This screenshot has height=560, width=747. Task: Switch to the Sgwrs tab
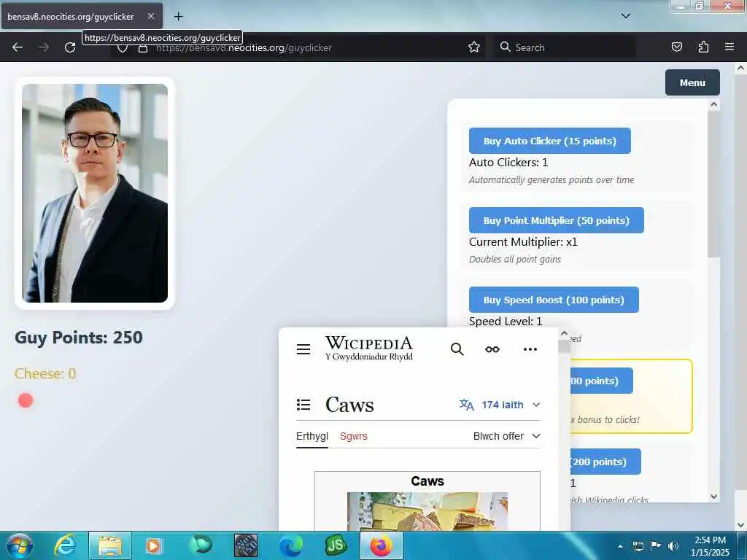pyautogui.click(x=354, y=436)
